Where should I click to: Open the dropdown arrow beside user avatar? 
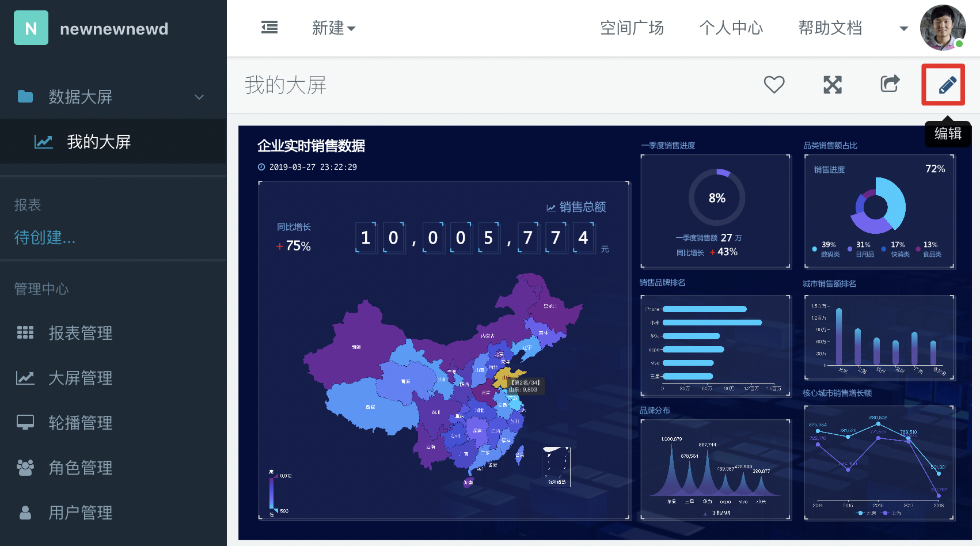click(903, 28)
